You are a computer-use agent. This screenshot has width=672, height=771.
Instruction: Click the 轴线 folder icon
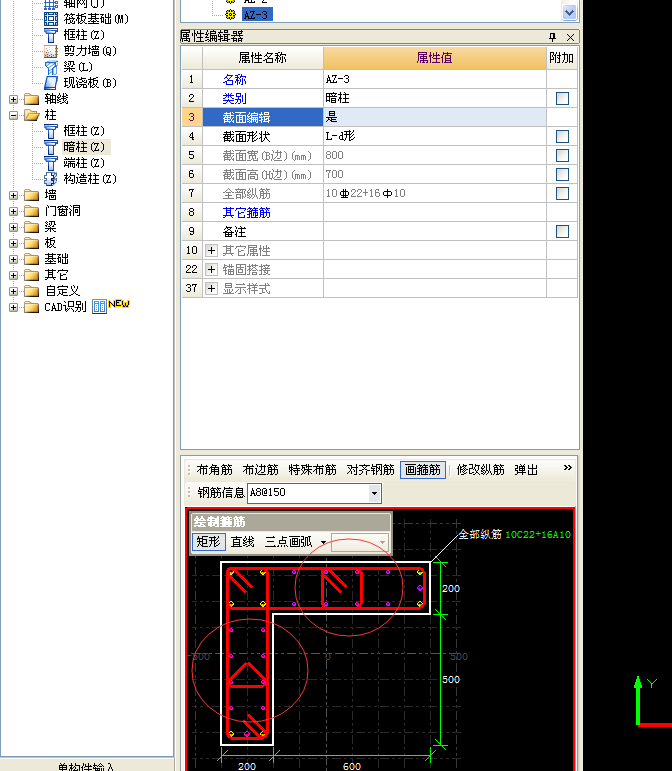pyautogui.click(x=31, y=99)
